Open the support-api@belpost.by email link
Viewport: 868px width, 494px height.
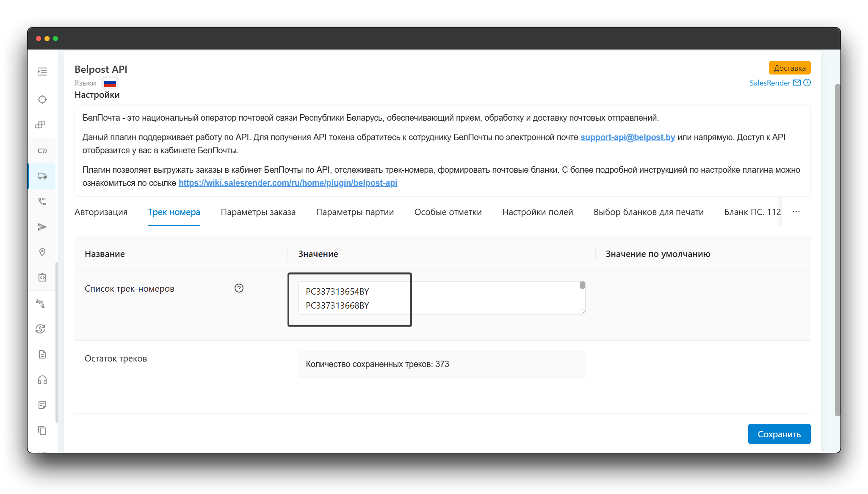click(628, 137)
